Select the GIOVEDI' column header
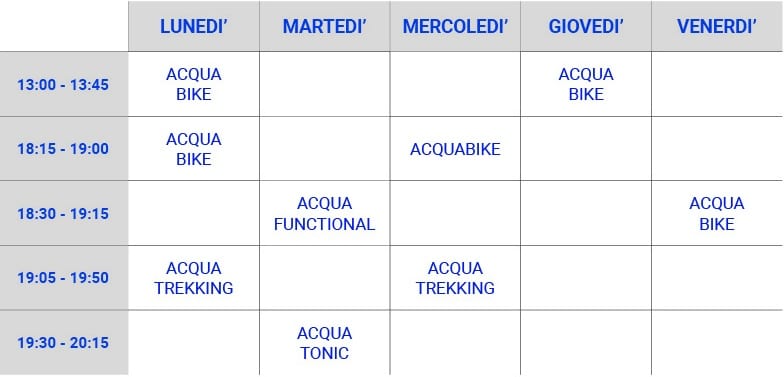Image resolution: width=784 pixels, height=377 pixels. pyautogui.click(x=586, y=26)
